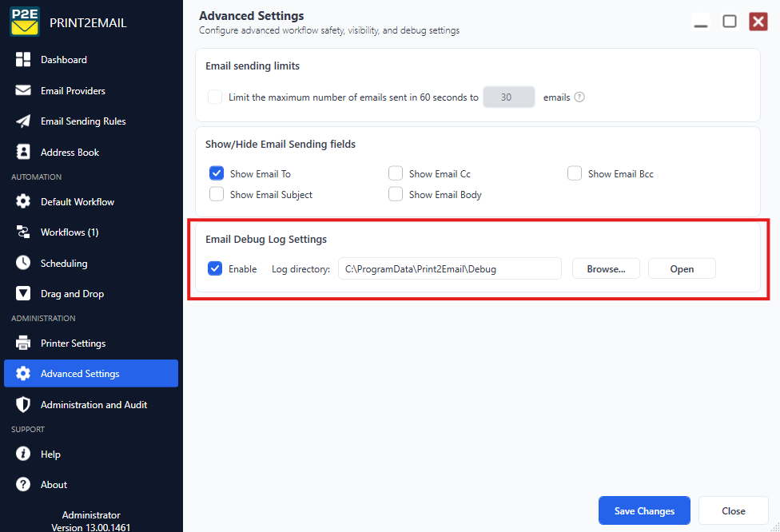780x532 pixels.
Task: Open the Help page
Action: pos(91,454)
